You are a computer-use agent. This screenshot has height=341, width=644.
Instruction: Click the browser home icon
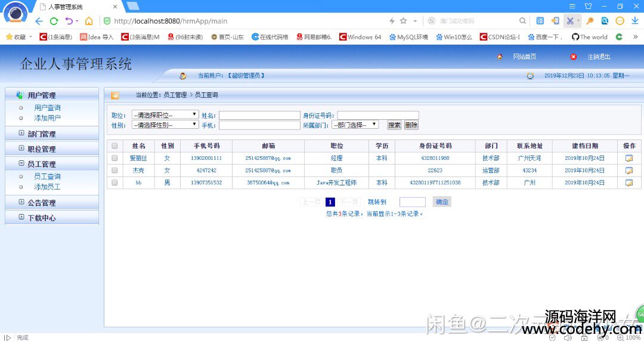[x=89, y=21]
